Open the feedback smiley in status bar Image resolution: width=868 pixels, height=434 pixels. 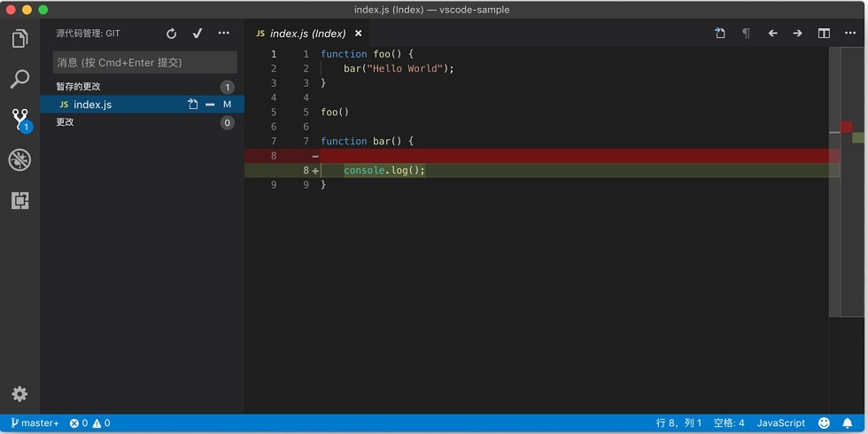click(825, 423)
